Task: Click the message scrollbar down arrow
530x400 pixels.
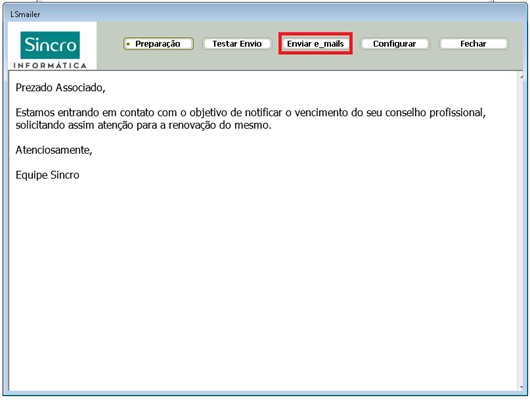Action: (x=522, y=387)
